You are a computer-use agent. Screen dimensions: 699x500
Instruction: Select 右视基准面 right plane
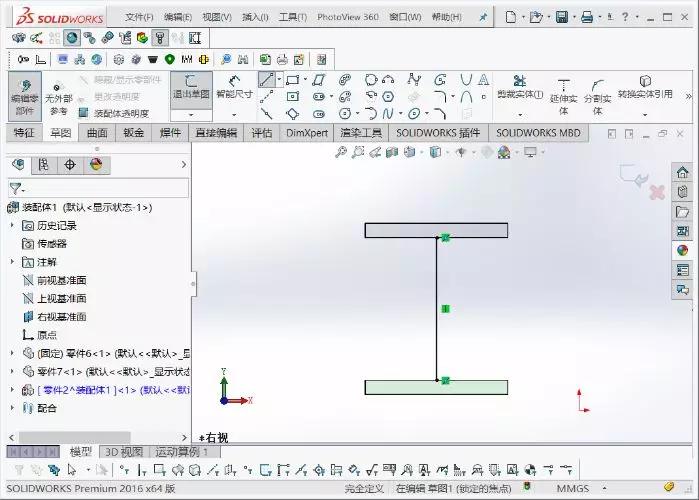coord(54,317)
